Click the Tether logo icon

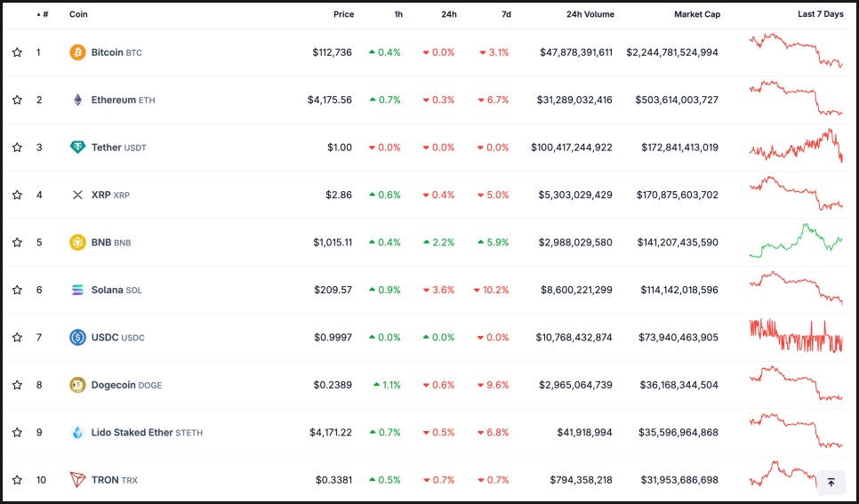click(x=77, y=148)
